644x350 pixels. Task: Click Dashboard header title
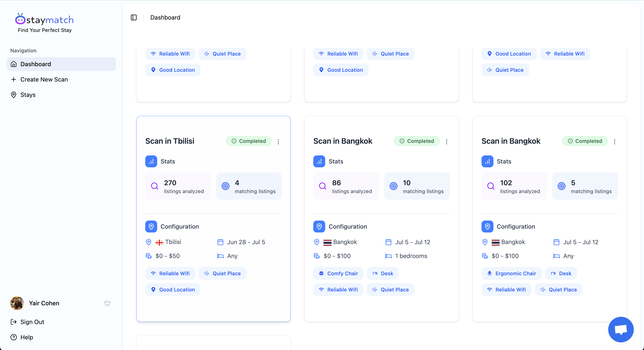point(165,17)
